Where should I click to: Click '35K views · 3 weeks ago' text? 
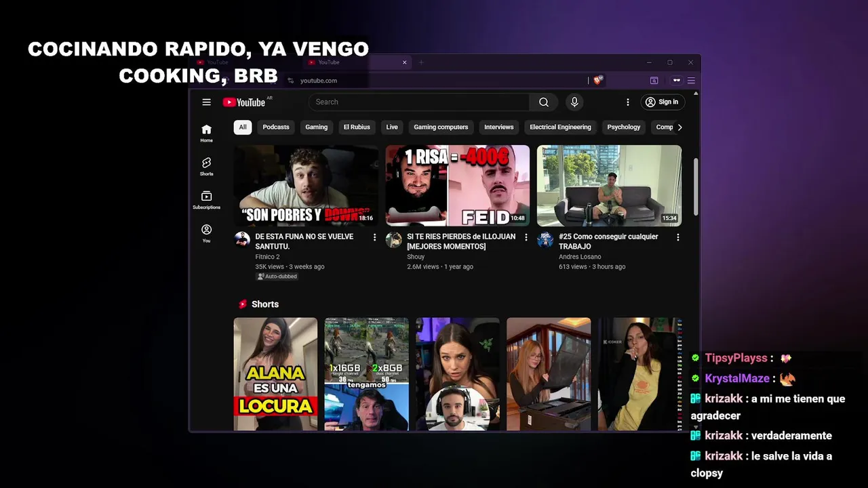[290, 266]
